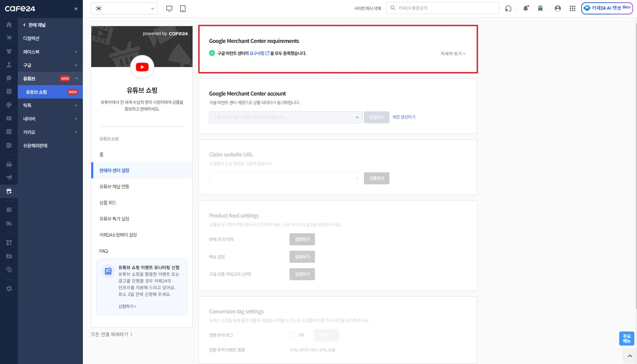
Task: Select the person customers icon
Action: pos(9,65)
